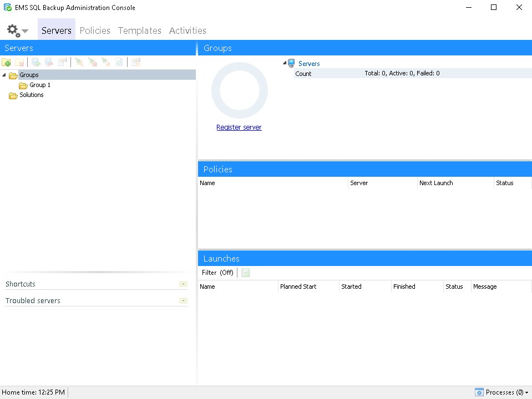Screen dimensions: 532x399
Task: Switch to the Policies tab
Action: pyautogui.click(x=94, y=30)
